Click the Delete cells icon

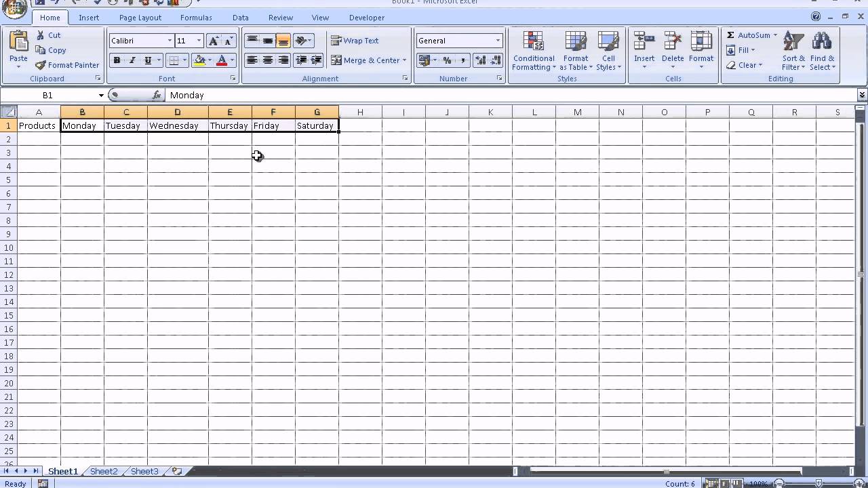tap(673, 41)
